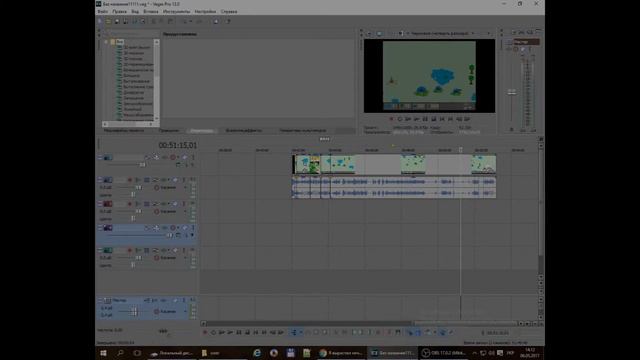Pause playback in timeline transport bar
The height and width of the screenshot is (360, 640).
239,333
